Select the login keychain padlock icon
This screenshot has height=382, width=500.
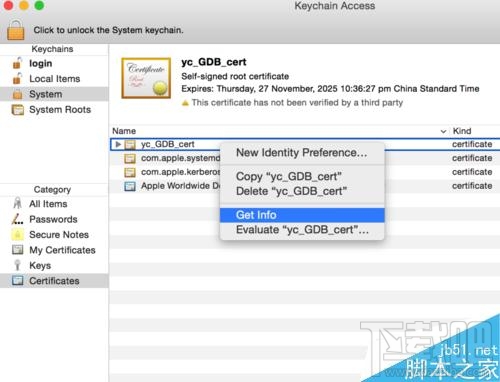coord(17,63)
